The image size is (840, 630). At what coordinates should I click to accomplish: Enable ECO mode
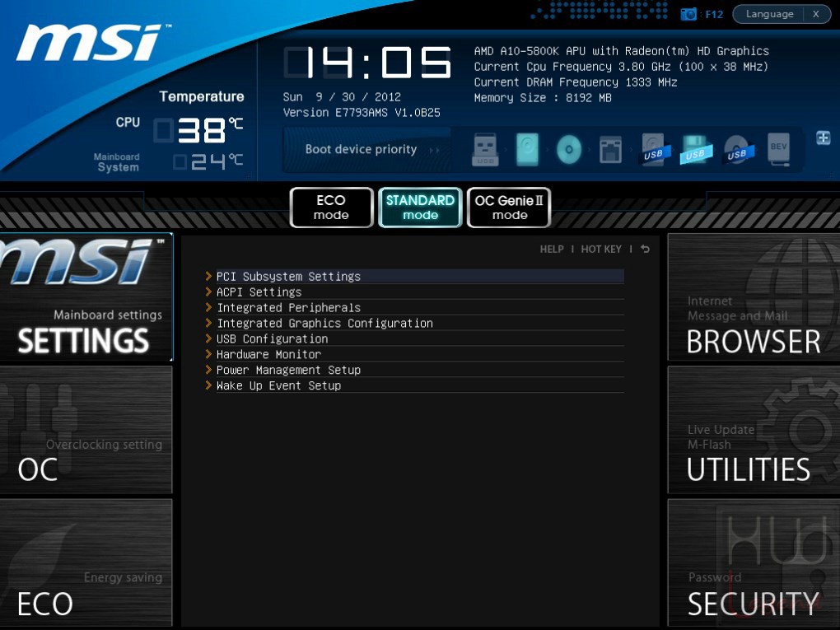[x=331, y=208]
